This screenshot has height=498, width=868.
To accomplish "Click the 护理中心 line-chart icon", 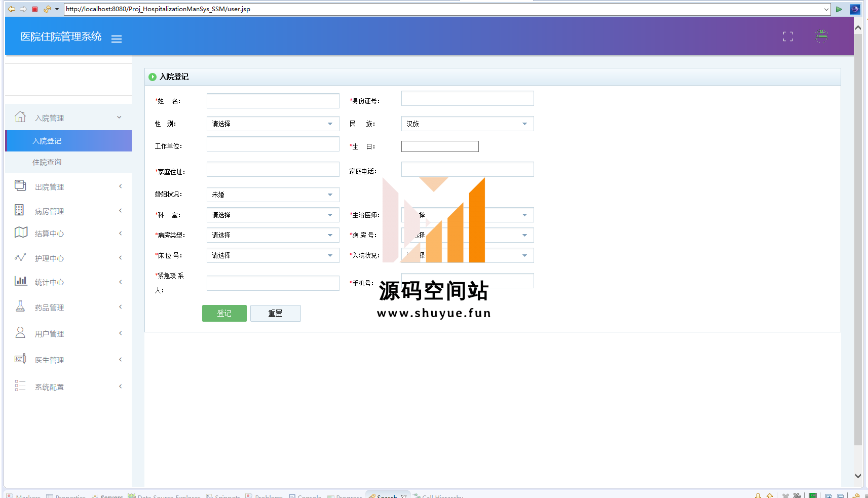I will coord(20,257).
